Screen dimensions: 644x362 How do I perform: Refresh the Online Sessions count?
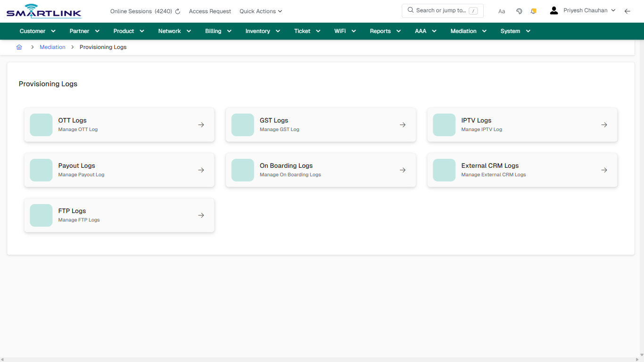(x=177, y=11)
